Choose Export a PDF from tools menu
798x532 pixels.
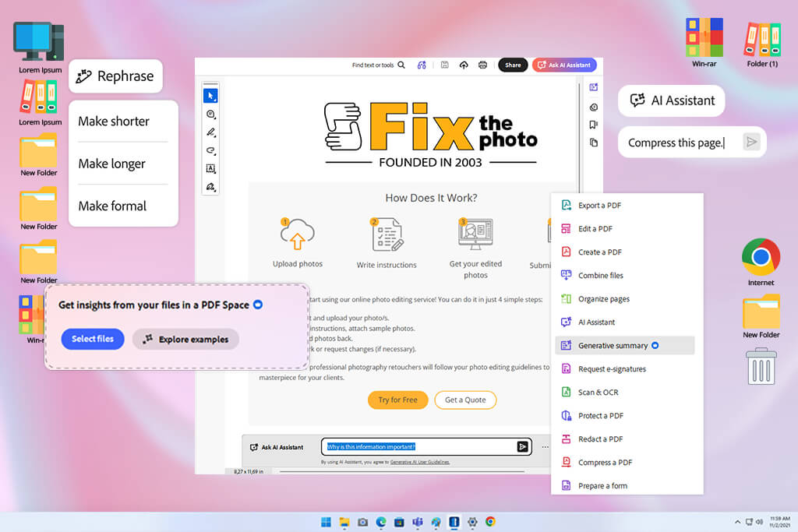click(x=623, y=206)
